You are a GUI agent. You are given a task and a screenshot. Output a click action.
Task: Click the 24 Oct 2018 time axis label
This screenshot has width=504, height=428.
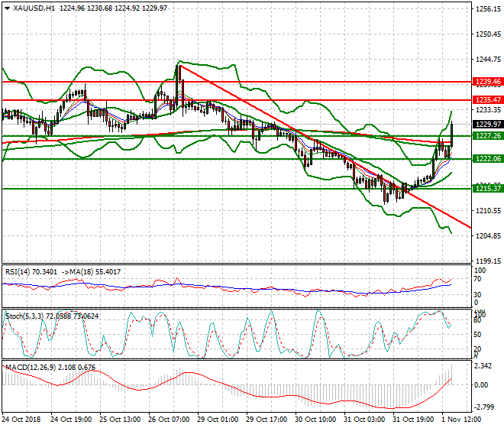pyautogui.click(x=21, y=420)
